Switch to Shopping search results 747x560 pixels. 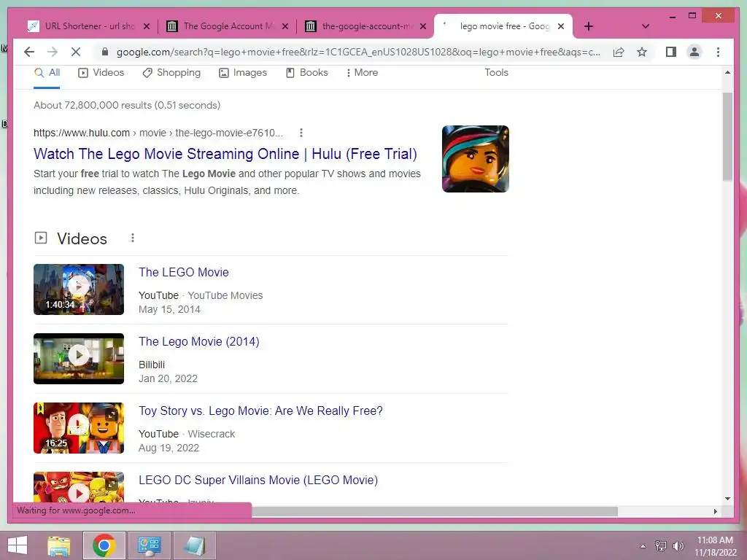point(171,73)
